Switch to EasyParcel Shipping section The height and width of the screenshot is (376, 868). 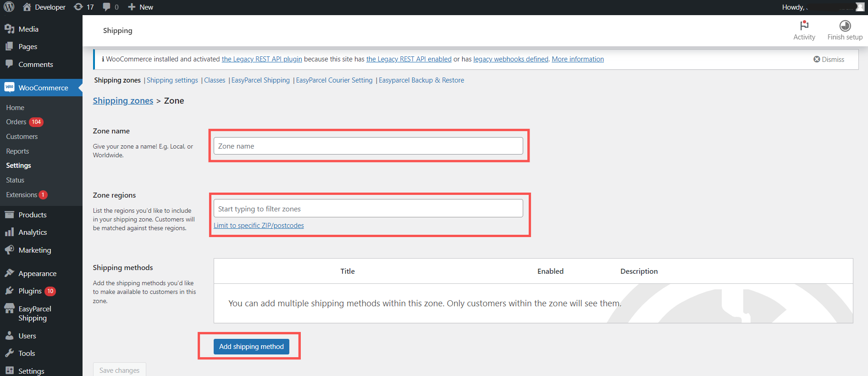(260, 80)
